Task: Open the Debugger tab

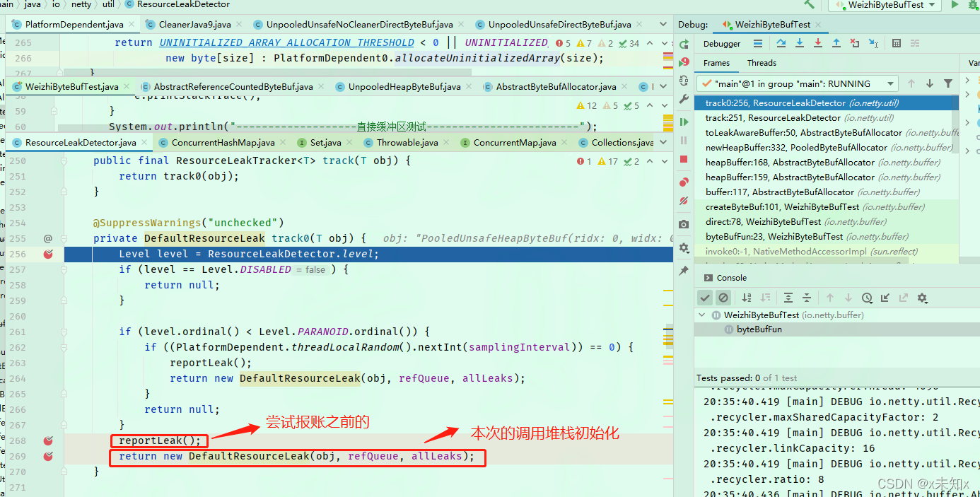Action: click(722, 43)
